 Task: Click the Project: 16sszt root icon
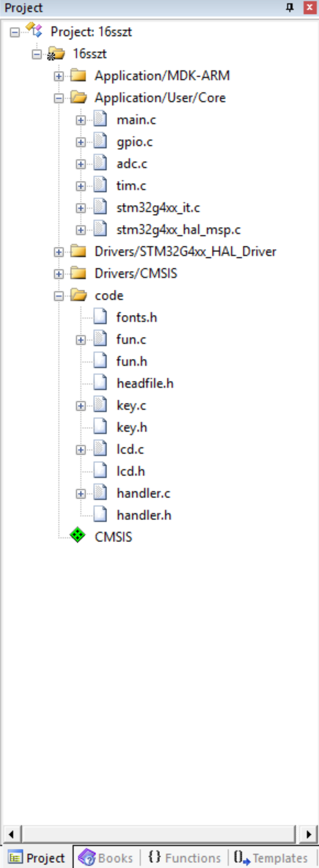(34, 31)
